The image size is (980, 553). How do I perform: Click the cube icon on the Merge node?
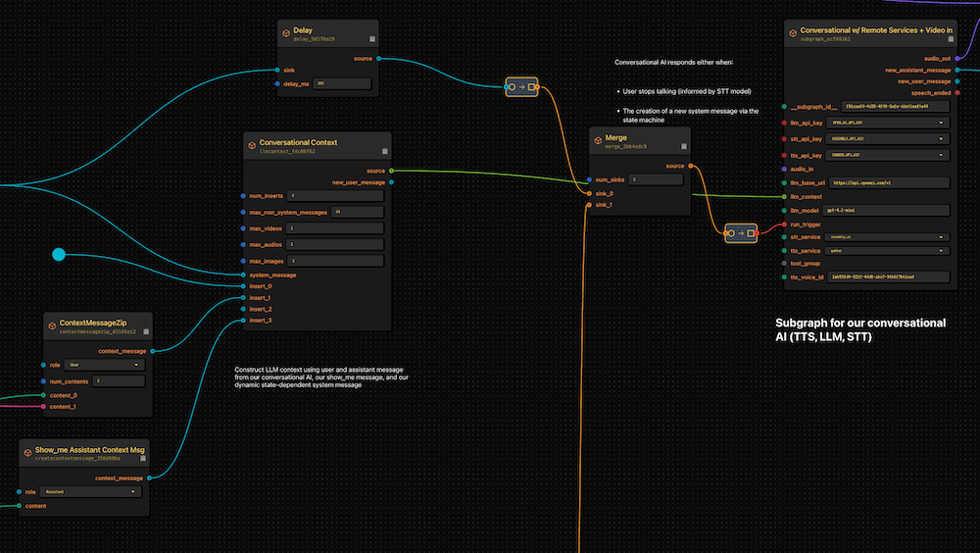(x=597, y=139)
